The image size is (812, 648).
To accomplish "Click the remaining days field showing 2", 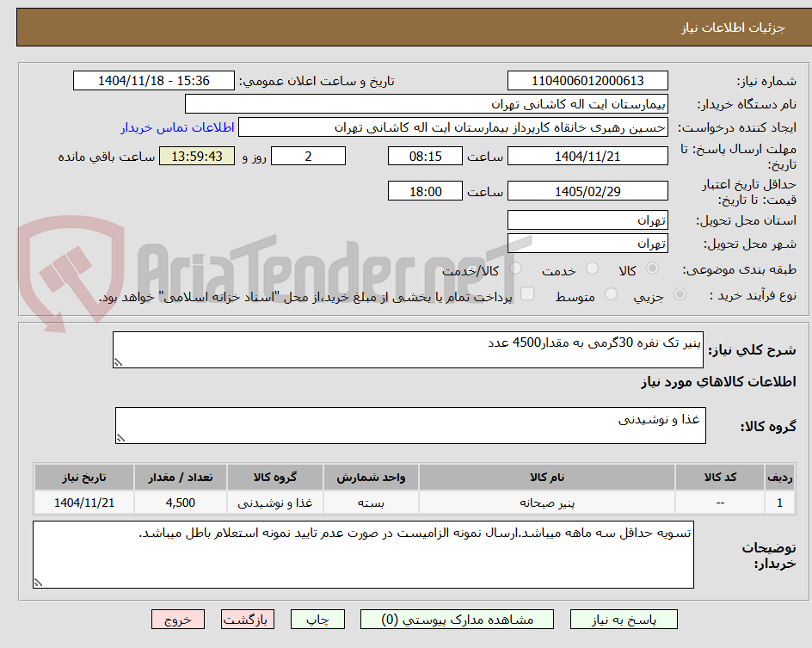I will [308, 156].
